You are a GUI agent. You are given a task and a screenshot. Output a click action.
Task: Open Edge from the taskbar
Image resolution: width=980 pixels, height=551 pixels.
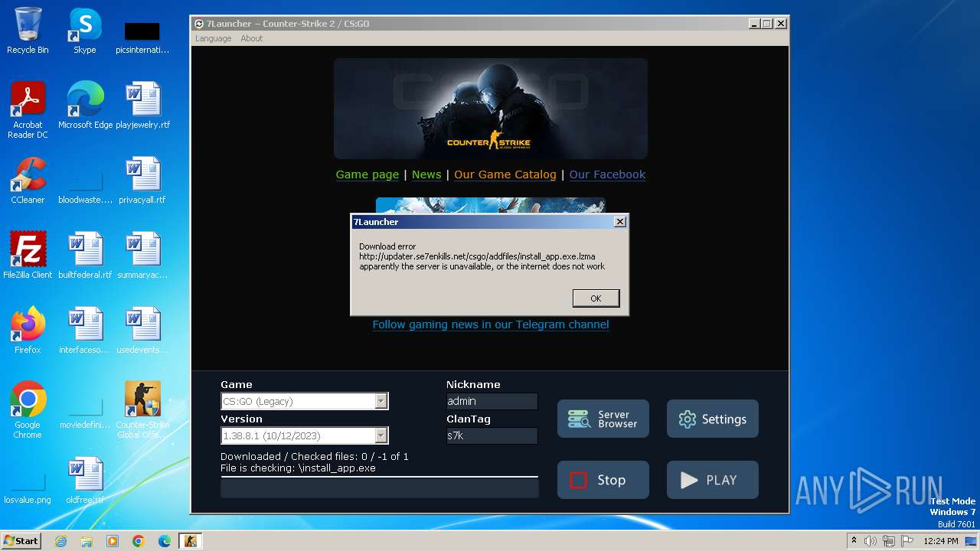click(x=165, y=541)
